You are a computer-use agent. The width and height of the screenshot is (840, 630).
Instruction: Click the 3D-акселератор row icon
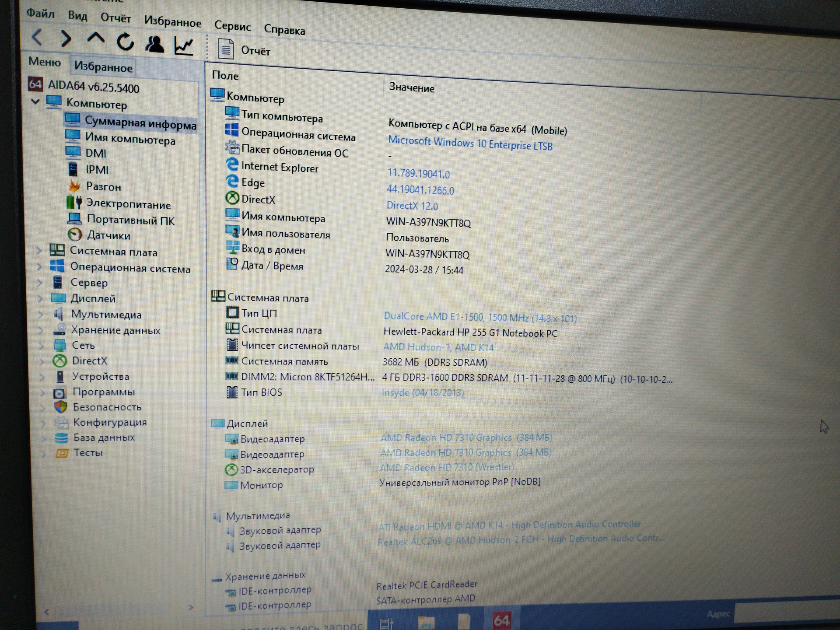point(231,469)
